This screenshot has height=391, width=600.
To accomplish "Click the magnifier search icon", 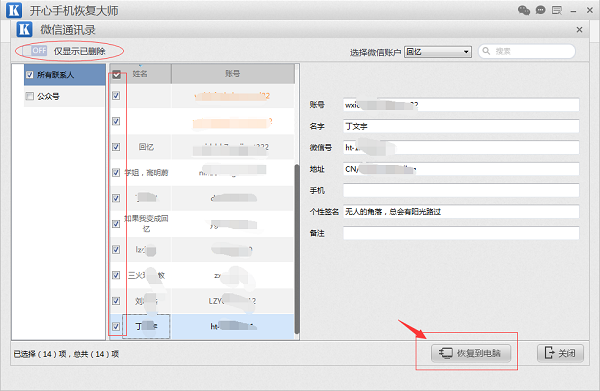I will point(486,51).
